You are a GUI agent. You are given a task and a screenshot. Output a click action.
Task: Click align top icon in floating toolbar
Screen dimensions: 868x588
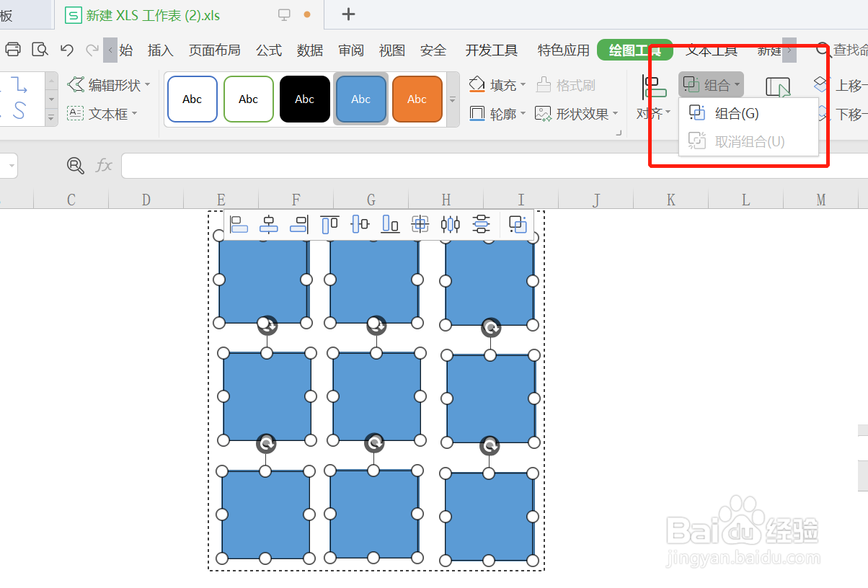[329, 225]
